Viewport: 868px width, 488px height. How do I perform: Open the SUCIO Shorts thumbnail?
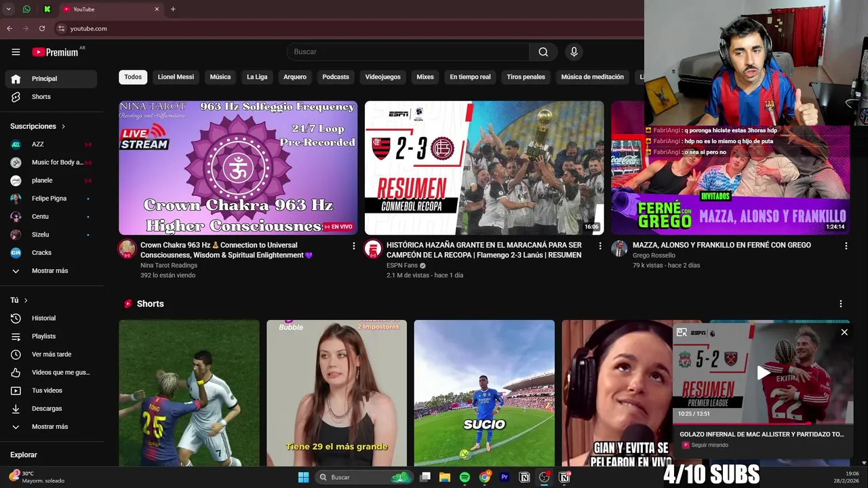tap(484, 393)
